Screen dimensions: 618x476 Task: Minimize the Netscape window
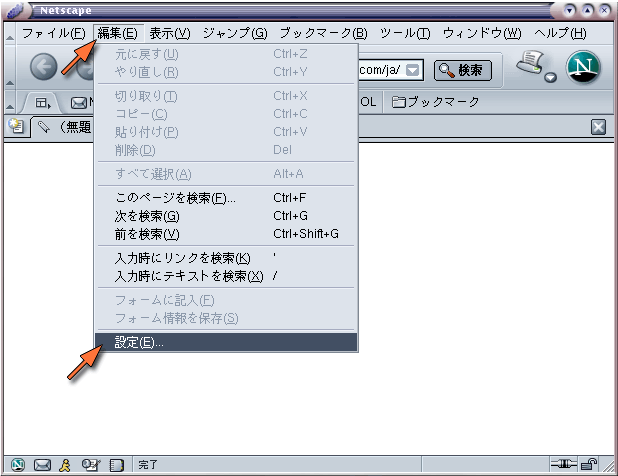pyautogui.click(x=569, y=10)
